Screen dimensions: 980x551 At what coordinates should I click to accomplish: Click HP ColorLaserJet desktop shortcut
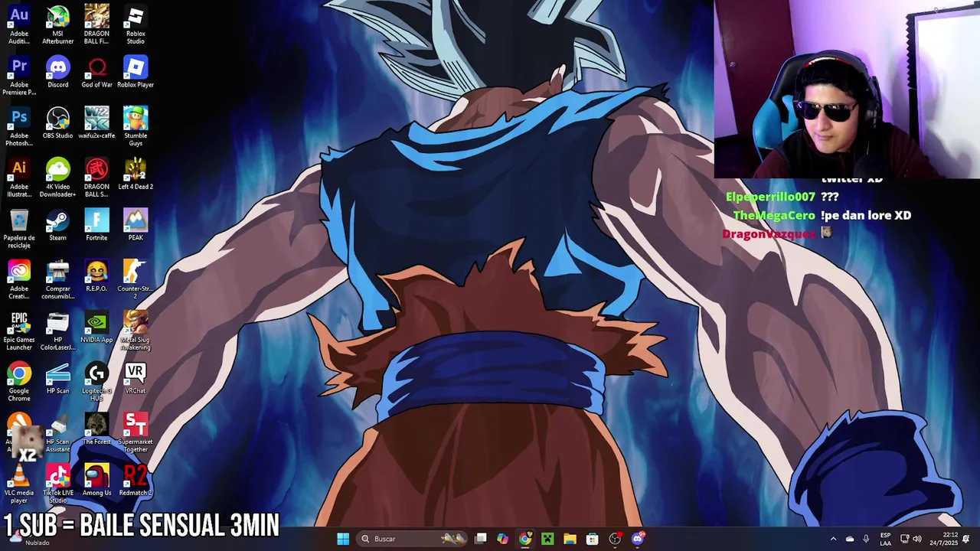(x=57, y=331)
